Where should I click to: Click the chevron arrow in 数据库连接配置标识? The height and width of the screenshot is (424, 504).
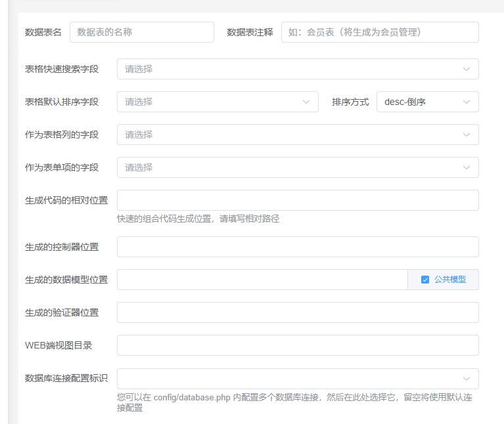(x=467, y=379)
